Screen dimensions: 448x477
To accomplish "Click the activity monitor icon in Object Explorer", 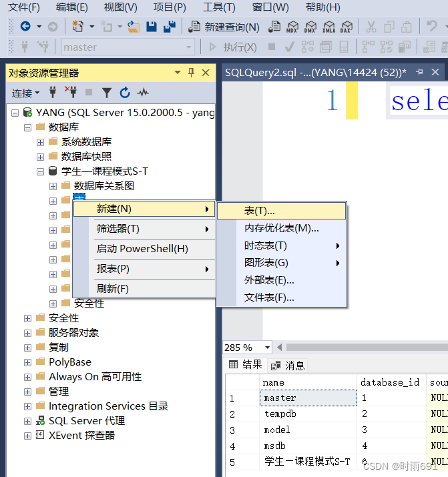I will [x=143, y=92].
